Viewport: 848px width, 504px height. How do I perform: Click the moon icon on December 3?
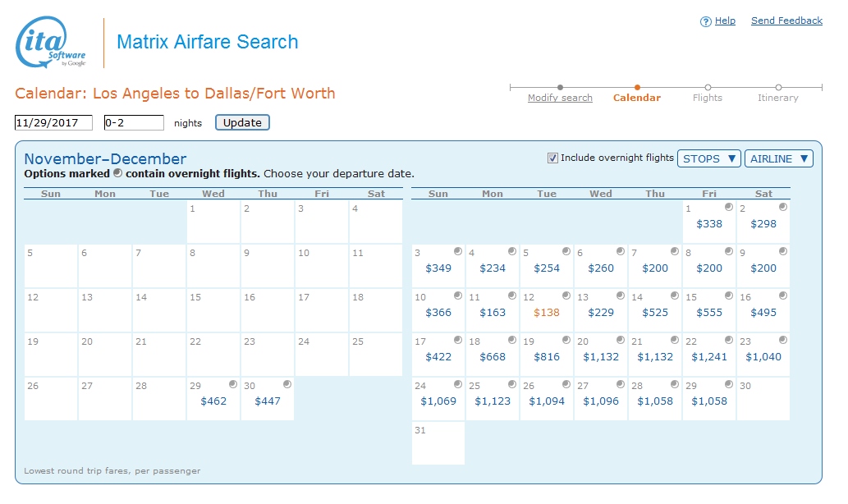[458, 253]
